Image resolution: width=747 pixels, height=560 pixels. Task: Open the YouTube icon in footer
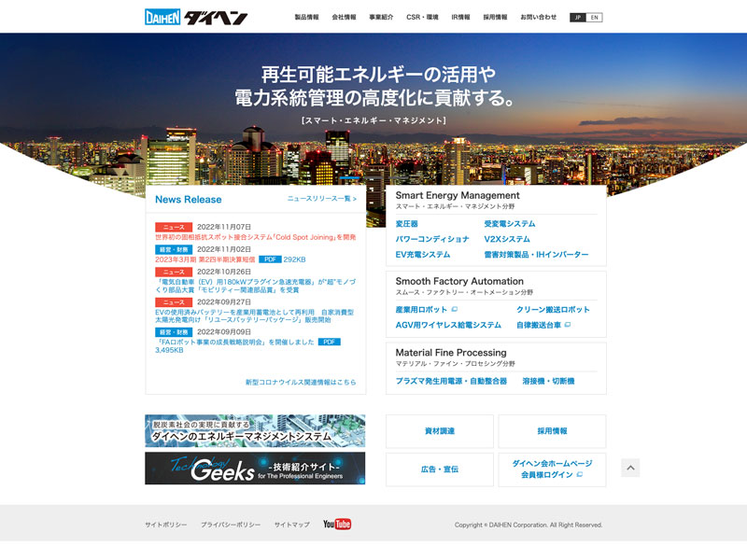336,525
